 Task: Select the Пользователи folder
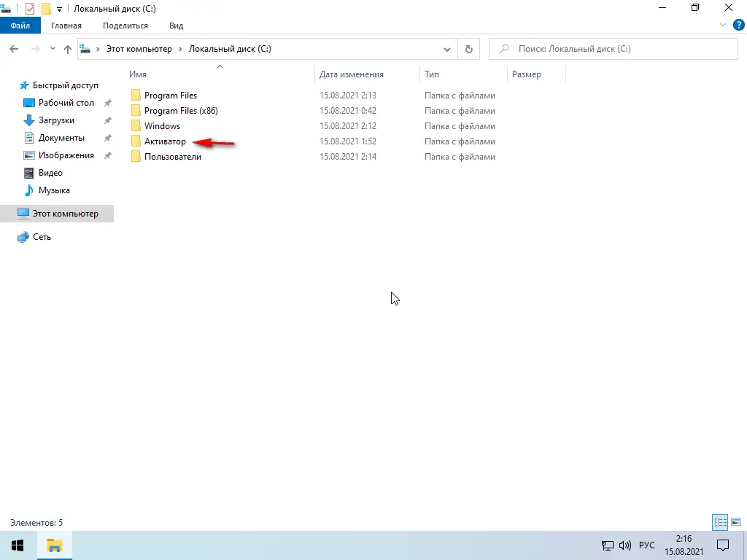click(172, 157)
